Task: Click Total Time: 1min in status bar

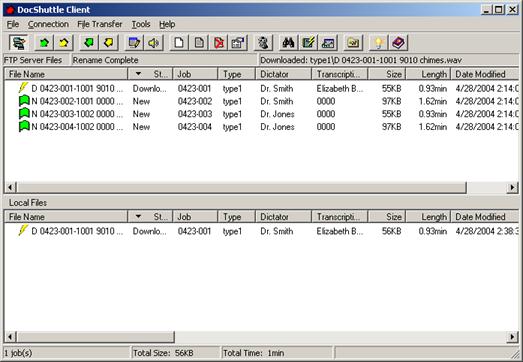Action: click(253, 353)
